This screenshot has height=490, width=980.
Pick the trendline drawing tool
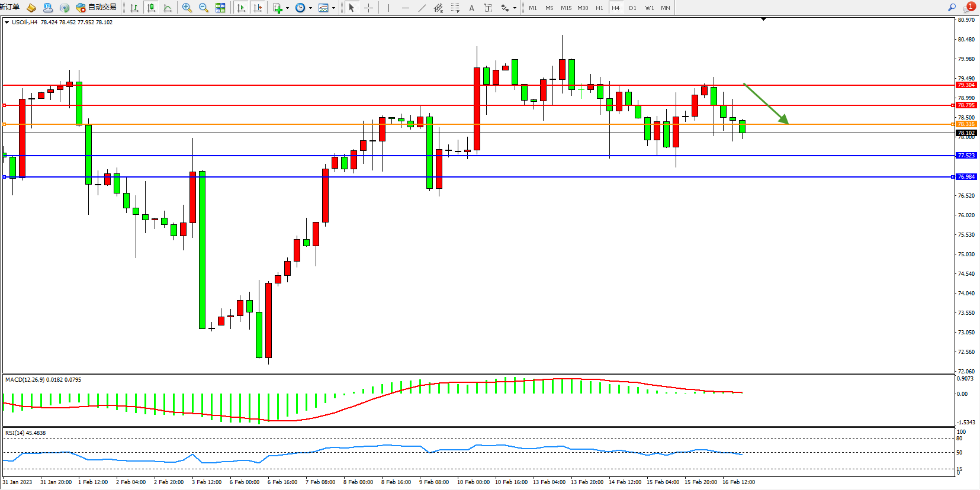422,8
